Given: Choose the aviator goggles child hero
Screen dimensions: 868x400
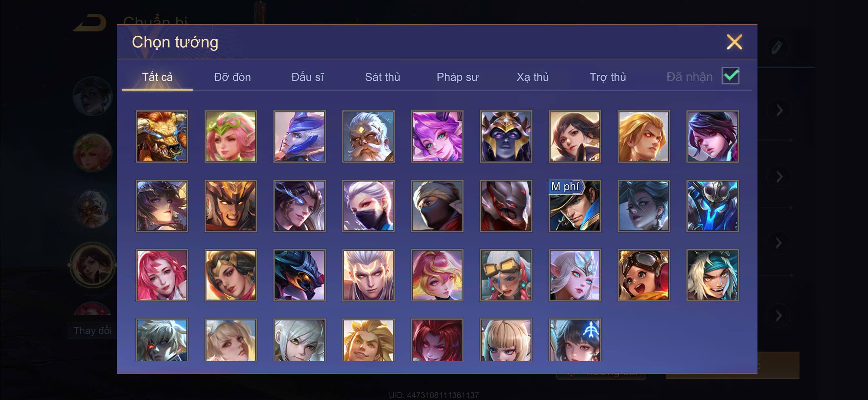Looking at the screenshot, I should click(644, 275).
